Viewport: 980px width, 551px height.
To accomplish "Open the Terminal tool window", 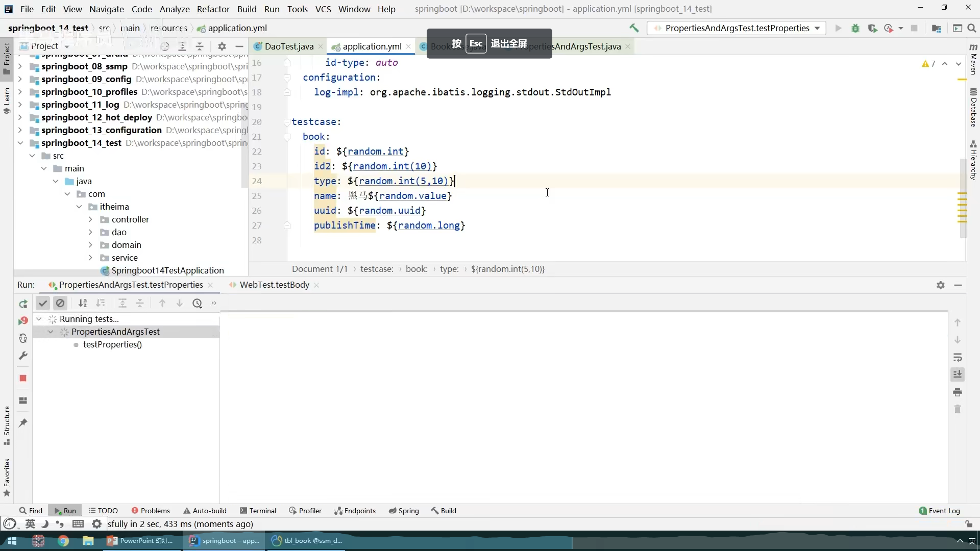I will [258, 511].
